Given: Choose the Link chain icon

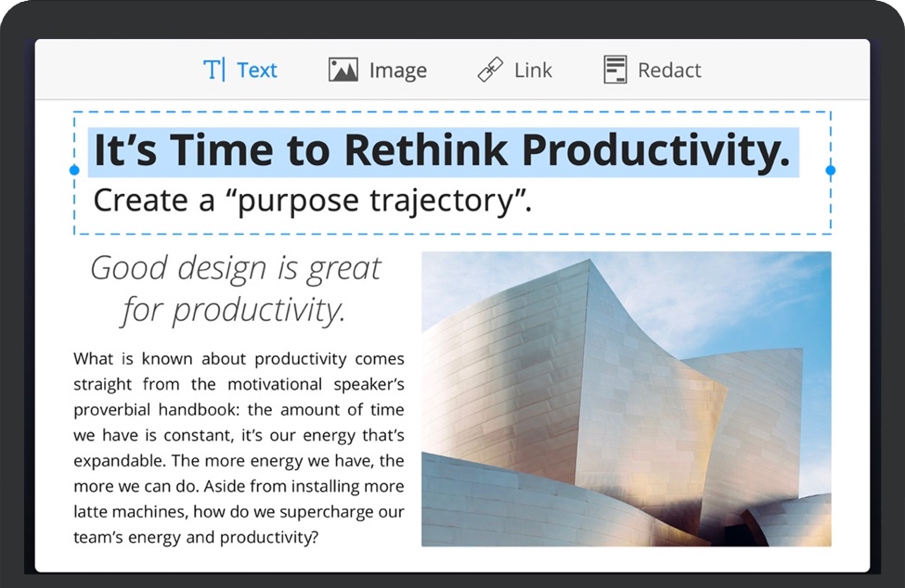Looking at the screenshot, I should (490, 70).
